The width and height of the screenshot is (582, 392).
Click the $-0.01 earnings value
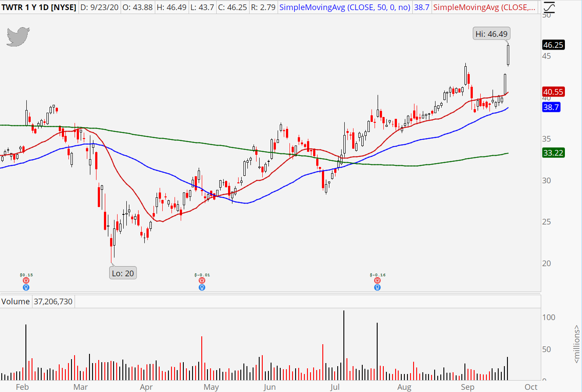pyautogui.click(x=202, y=275)
